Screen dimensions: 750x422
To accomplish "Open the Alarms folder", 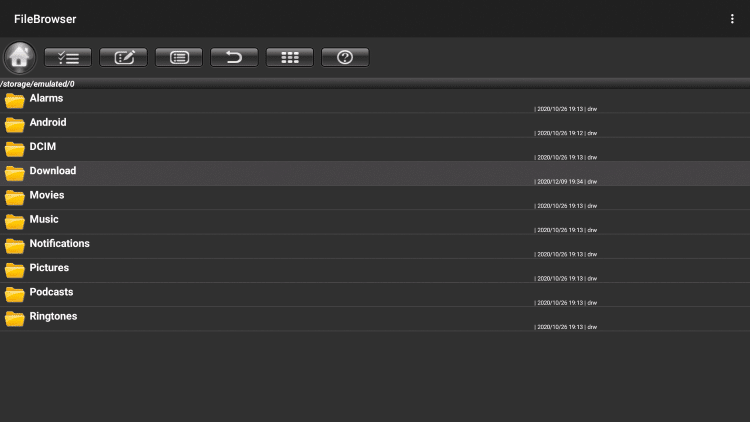I will (x=46, y=99).
